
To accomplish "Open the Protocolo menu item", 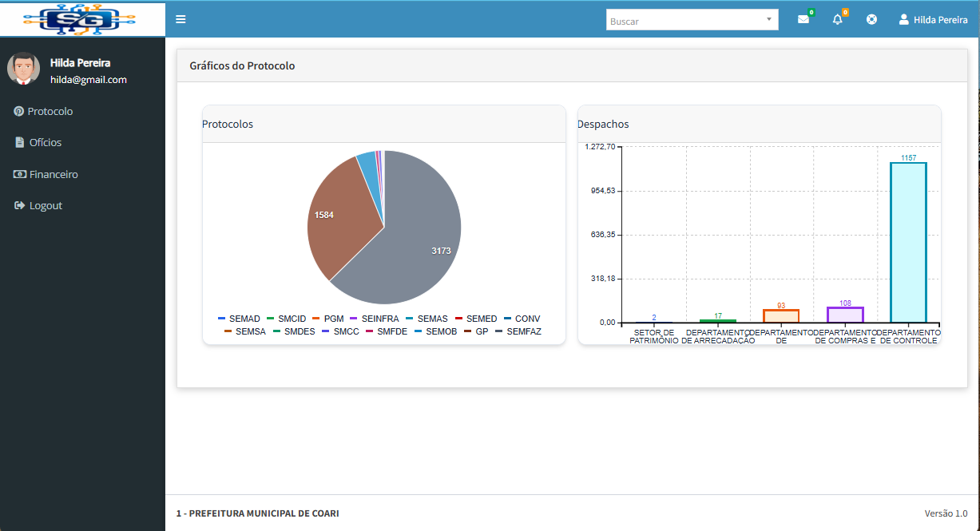I will tap(82, 111).
